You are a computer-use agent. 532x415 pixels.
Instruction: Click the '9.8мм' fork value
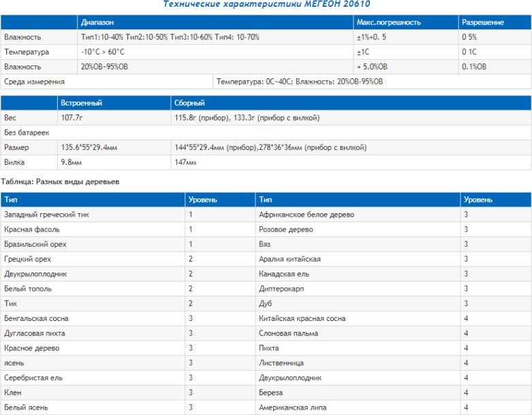[72, 162]
